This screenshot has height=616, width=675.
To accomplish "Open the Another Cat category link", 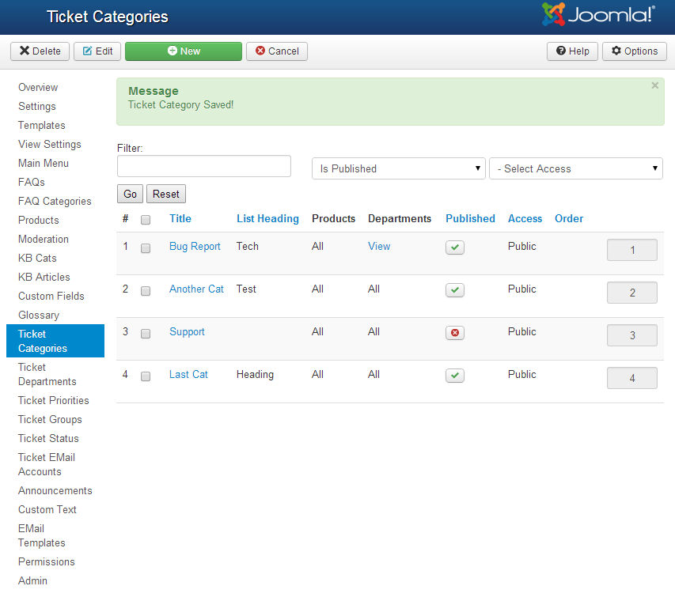I will tap(196, 289).
